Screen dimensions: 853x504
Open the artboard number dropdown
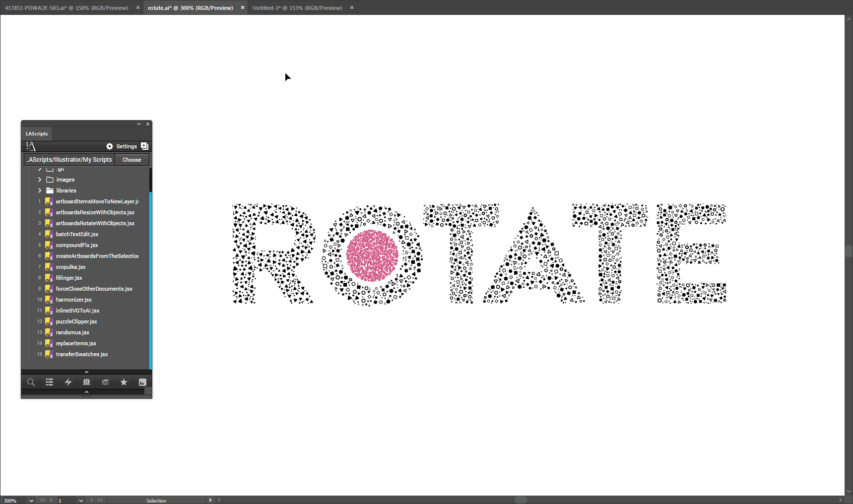tap(81, 501)
